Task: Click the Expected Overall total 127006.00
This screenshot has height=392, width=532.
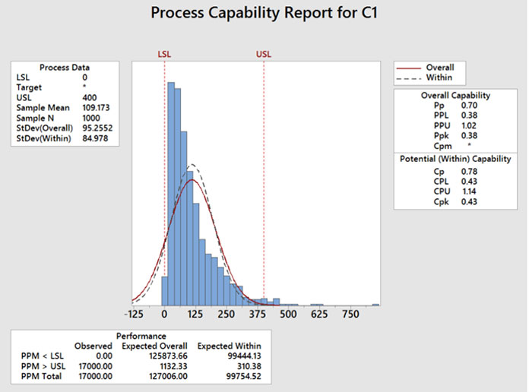Action: (168, 376)
